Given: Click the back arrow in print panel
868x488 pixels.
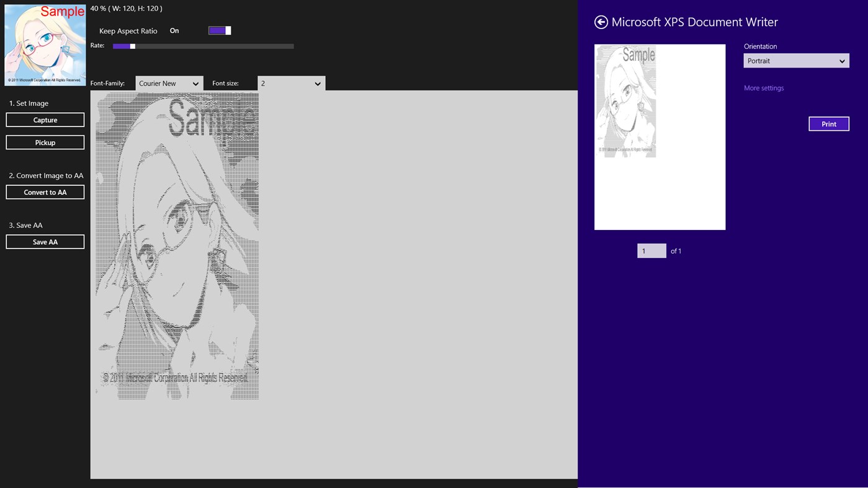Looking at the screenshot, I should click(600, 22).
